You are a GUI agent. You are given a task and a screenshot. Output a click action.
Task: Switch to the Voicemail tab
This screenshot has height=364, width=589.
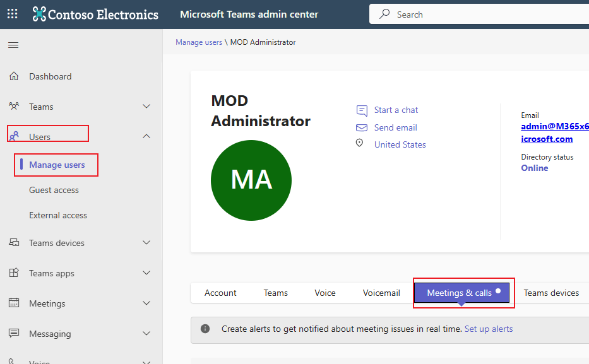tap(381, 293)
